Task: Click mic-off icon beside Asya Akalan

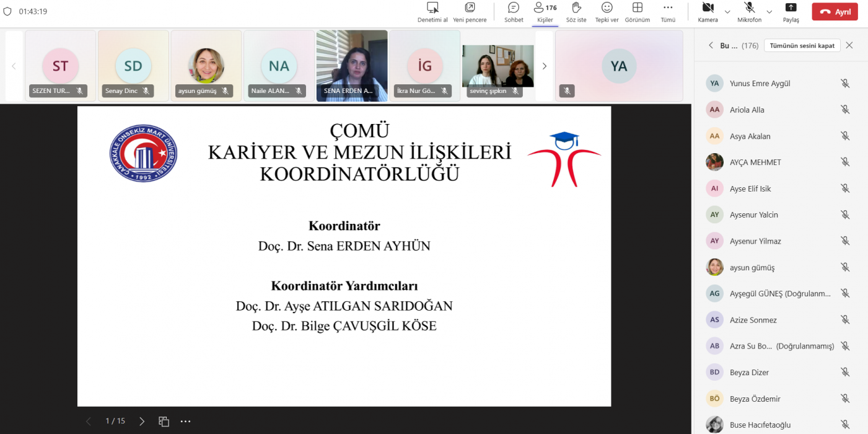Action: [844, 136]
